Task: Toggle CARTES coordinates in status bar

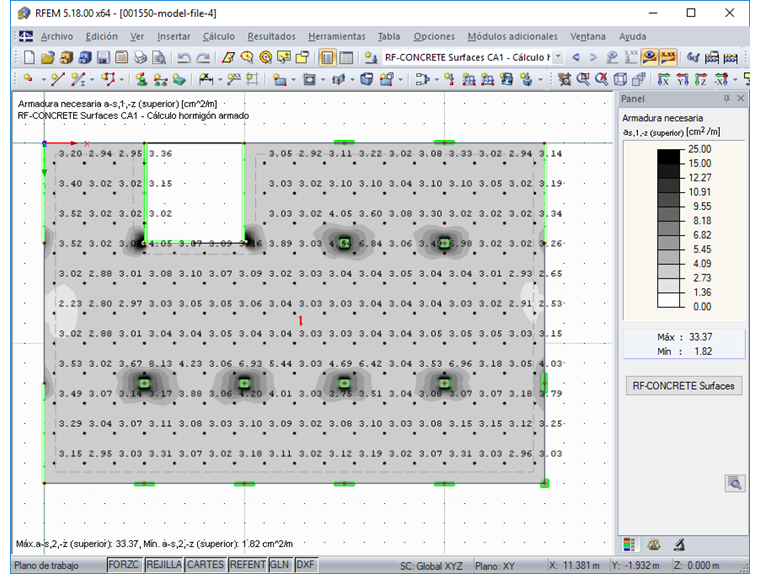Action: click(x=206, y=564)
